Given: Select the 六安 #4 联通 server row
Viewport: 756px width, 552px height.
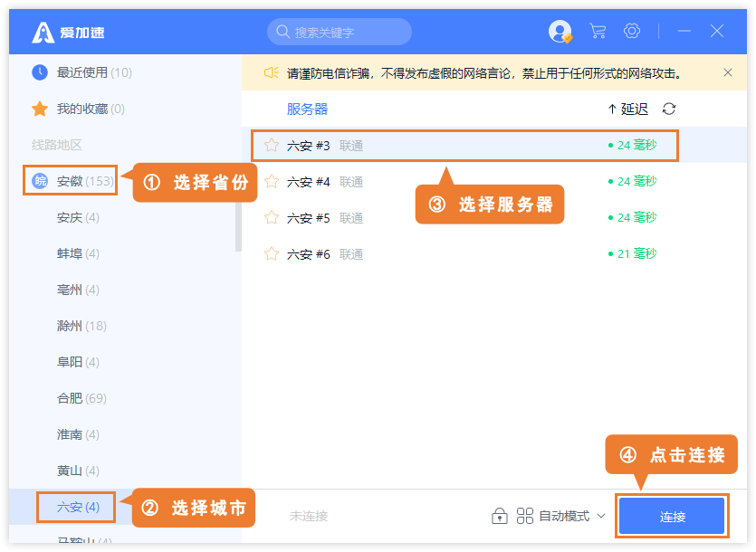Looking at the screenshot, I should [x=494, y=182].
